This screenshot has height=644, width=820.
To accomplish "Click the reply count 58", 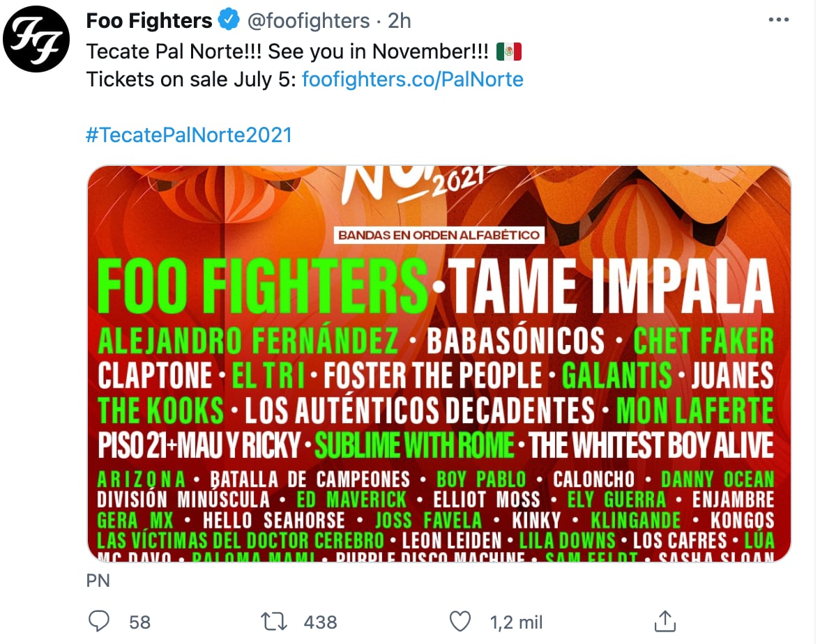I will (x=139, y=621).
